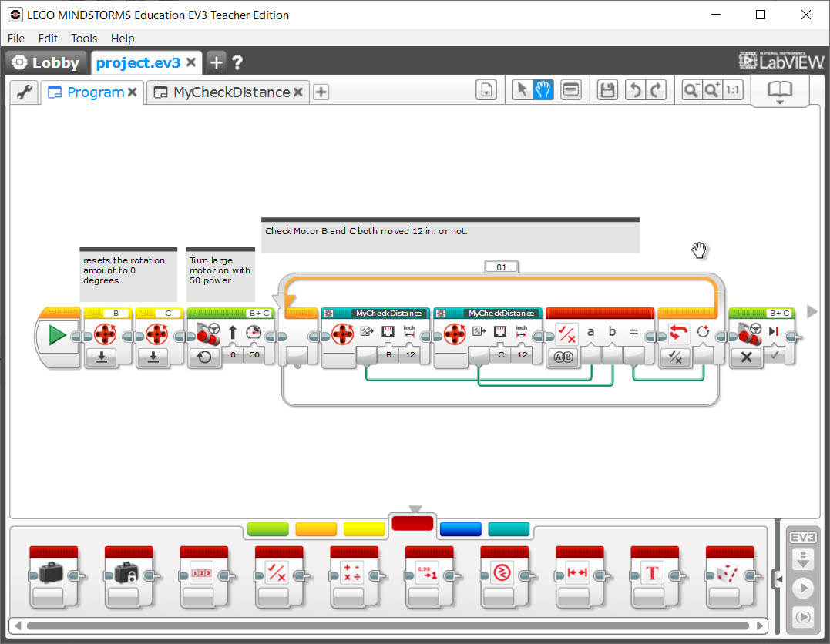Pick the Text block from palette
The image size is (830, 644).
[x=655, y=577]
